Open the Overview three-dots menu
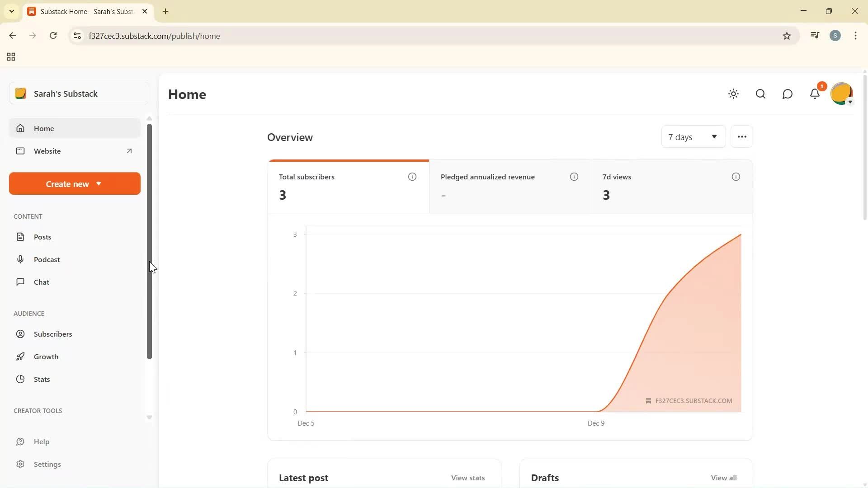Viewport: 868px width, 488px height. click(741, 137)
